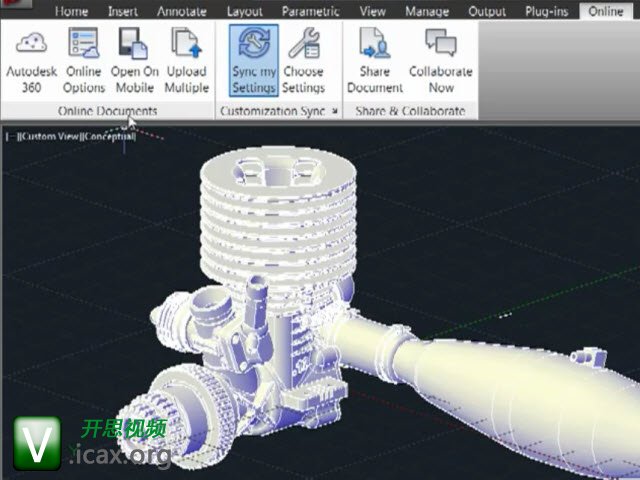Image resolution: width=640 pixels, height=480 pixels.
Task: Go to the View tab
Action: (x=372, y=11)
